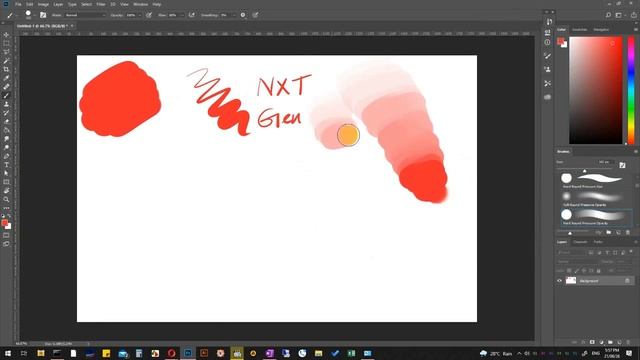Image resolution: width=640 pixels, height=360 pixels.
Task: Open the workspace switcher dropdown
Action: pyautogui.click(x=620, y=15)
